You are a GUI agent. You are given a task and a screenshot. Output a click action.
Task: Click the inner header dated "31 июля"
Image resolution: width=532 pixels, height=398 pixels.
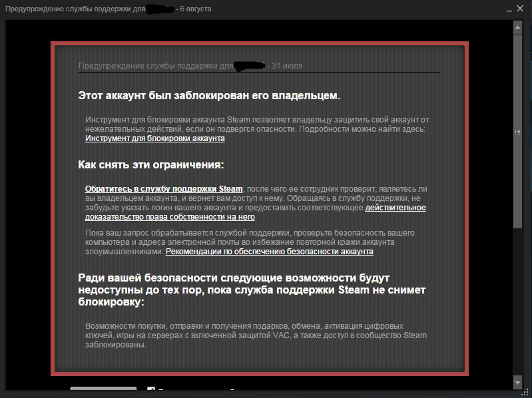point(190,66)
